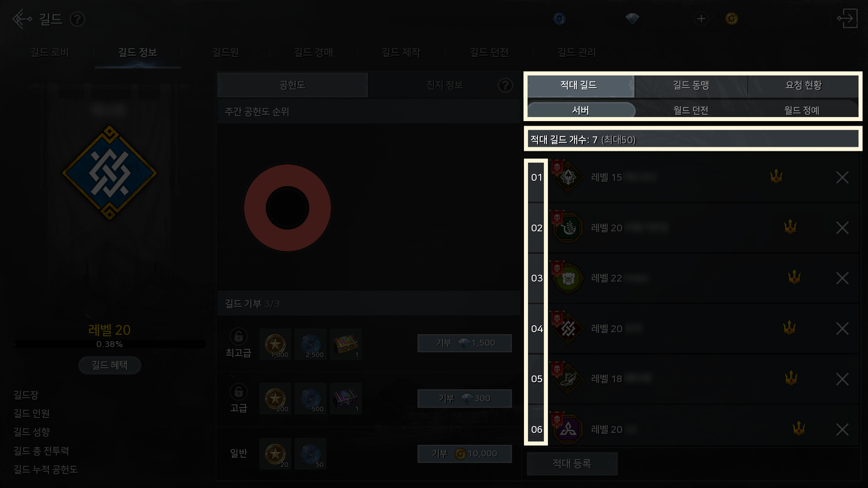Open the 길드원 menu tab
Screen dimensions: 868x488
[225, 52]
